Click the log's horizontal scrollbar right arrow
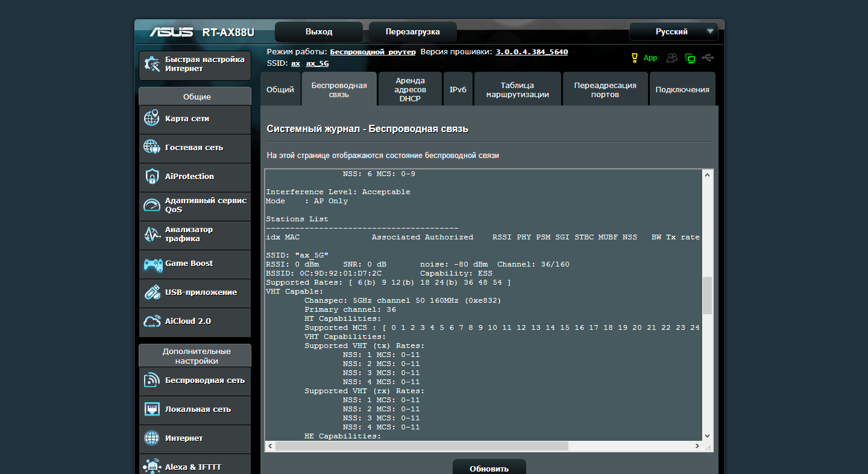The height and width of the screenshot is (474, 868). coord(697,446)
